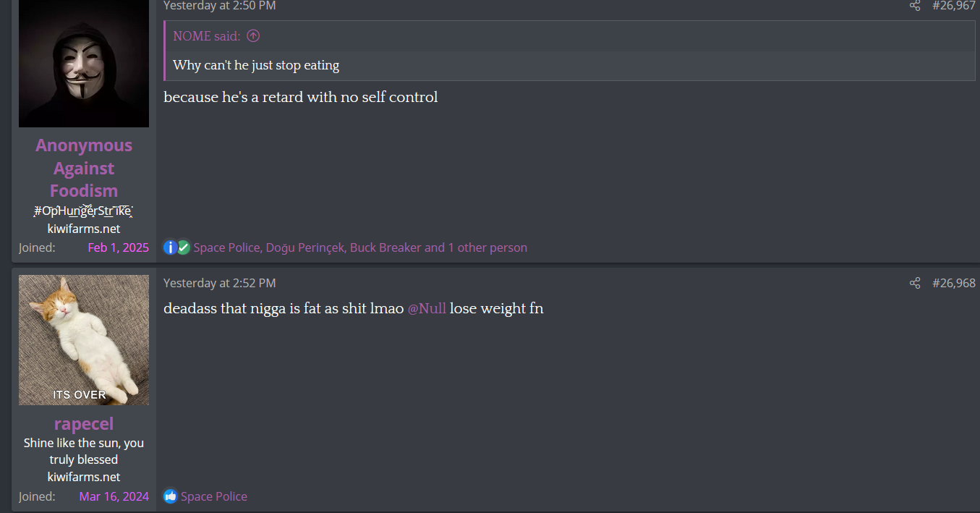Open post number #26,967 permalink
980x513 pixels.
954,6
